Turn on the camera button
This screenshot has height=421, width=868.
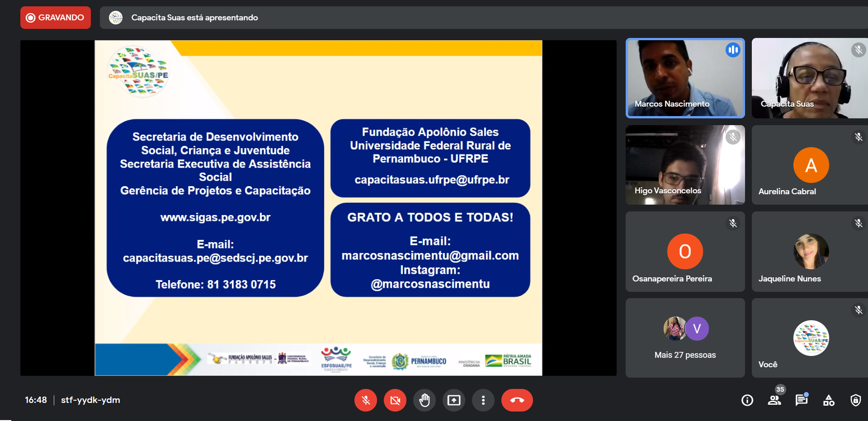[395, 400]
